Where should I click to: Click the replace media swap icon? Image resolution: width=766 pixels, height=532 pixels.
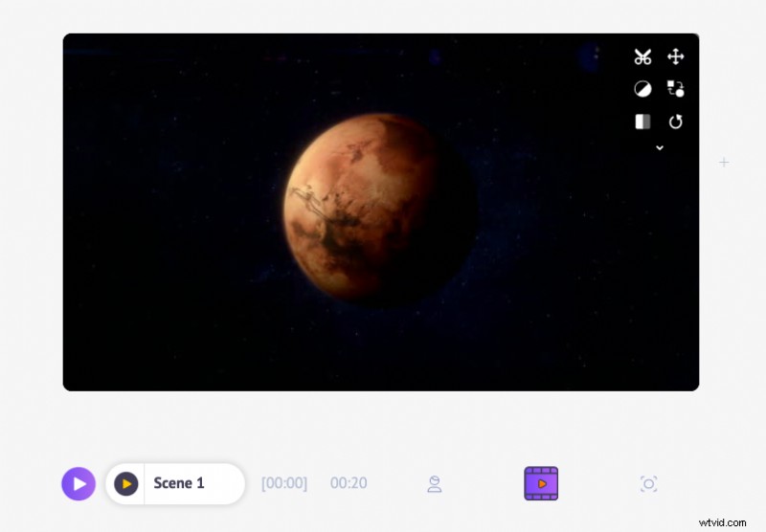(x=676, y=89)
